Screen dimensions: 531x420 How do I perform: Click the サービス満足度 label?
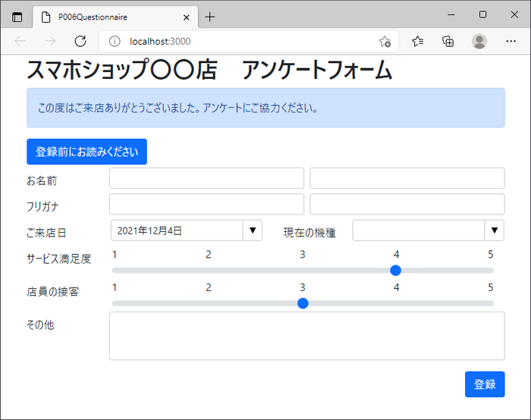click(x=59, y=259)
